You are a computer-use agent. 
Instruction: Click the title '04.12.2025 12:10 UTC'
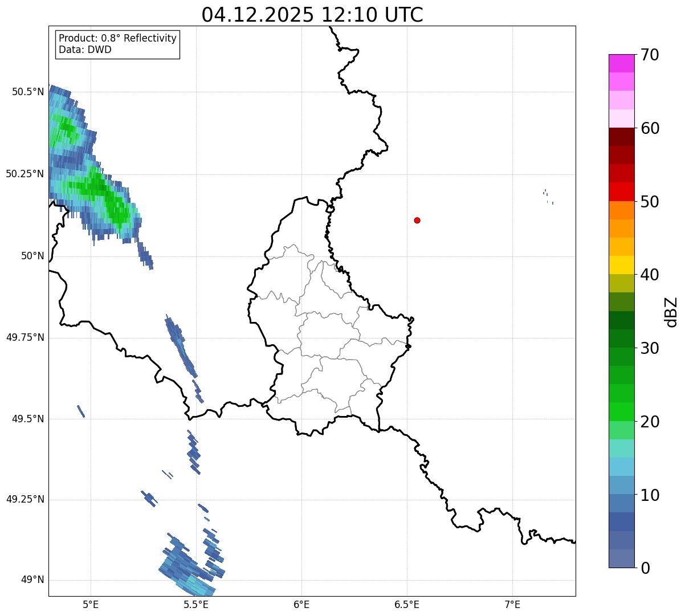click(x=312, y=15)
